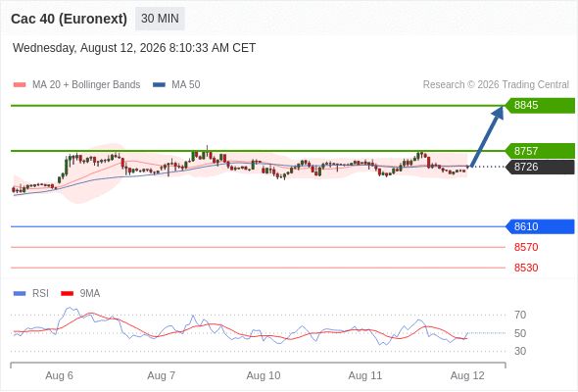Click the Cac 40 (Euronext) title
578x392 pixels.
pyautogui.click(x=69, y=19)
